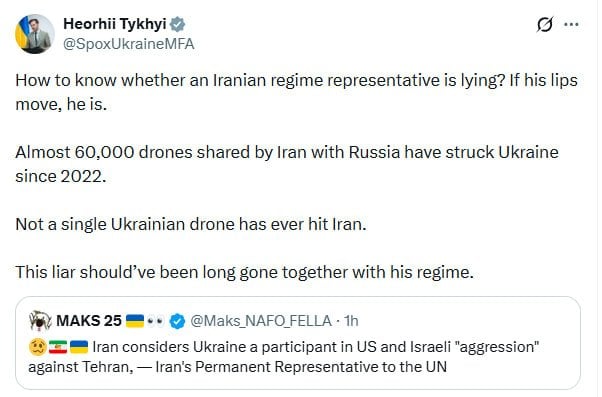Click Ukraine flag emoji before 'Iran considers'
The image size is (602, 397).
pyautogui.click(x=79, y=347)
